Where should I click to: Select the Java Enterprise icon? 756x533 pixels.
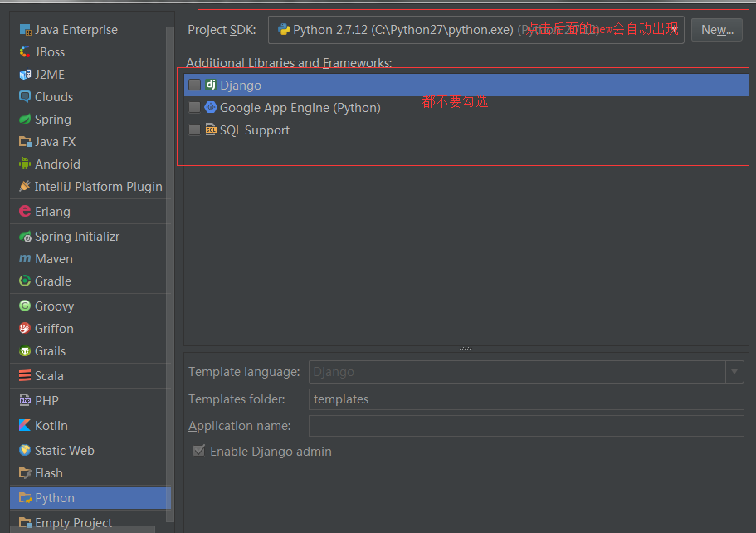[25, 30]
